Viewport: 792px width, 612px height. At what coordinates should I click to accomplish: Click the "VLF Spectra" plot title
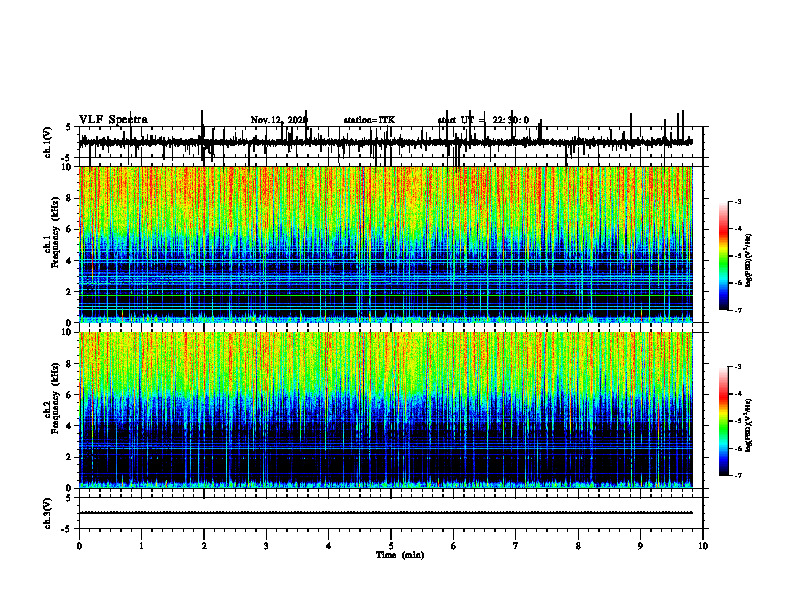coord(113,120)
